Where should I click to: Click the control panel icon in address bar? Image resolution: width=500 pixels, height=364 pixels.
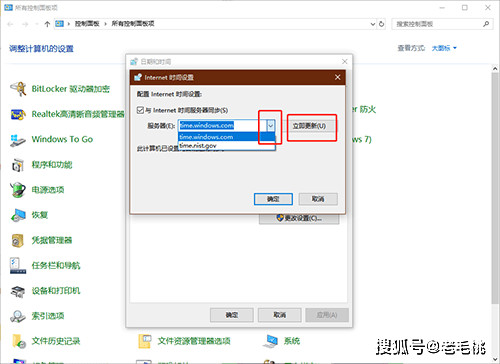coord(59,24)
